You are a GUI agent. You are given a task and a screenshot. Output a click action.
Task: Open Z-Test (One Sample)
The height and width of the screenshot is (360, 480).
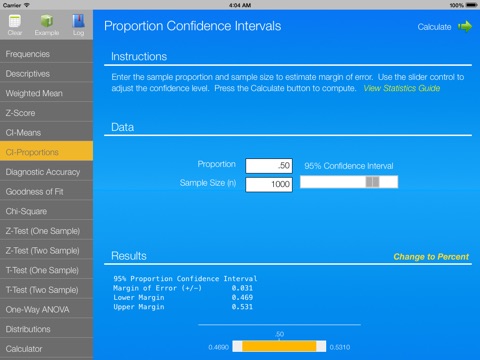coord(46,231)
